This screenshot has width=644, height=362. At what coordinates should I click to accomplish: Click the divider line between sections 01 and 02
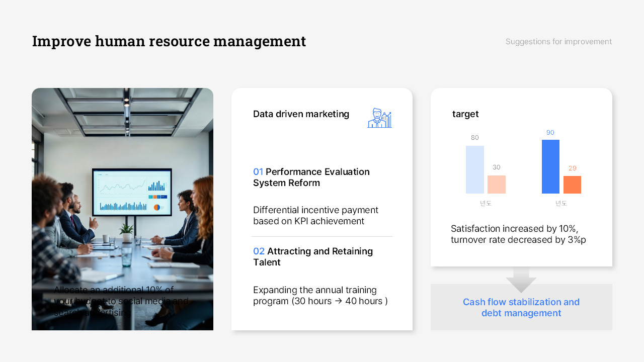click(322, 236)
